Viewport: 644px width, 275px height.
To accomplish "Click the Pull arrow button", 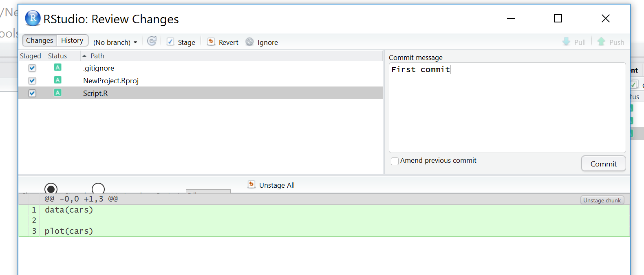I will [574, 42].
